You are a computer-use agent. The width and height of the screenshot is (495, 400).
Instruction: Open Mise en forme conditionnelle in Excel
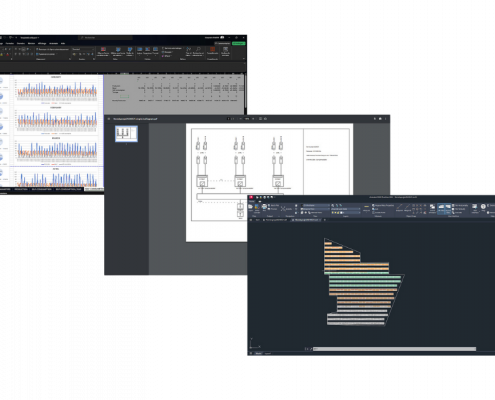click(103, 52)
